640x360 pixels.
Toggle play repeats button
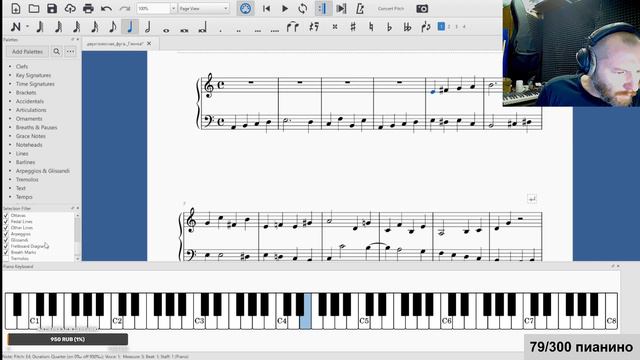[x=323, y=9]
